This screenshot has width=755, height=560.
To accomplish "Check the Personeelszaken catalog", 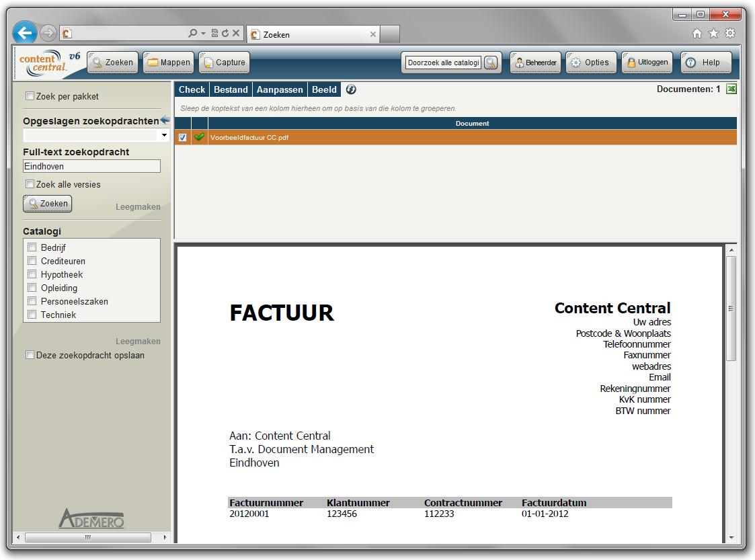I will click(x=32, y=301).
